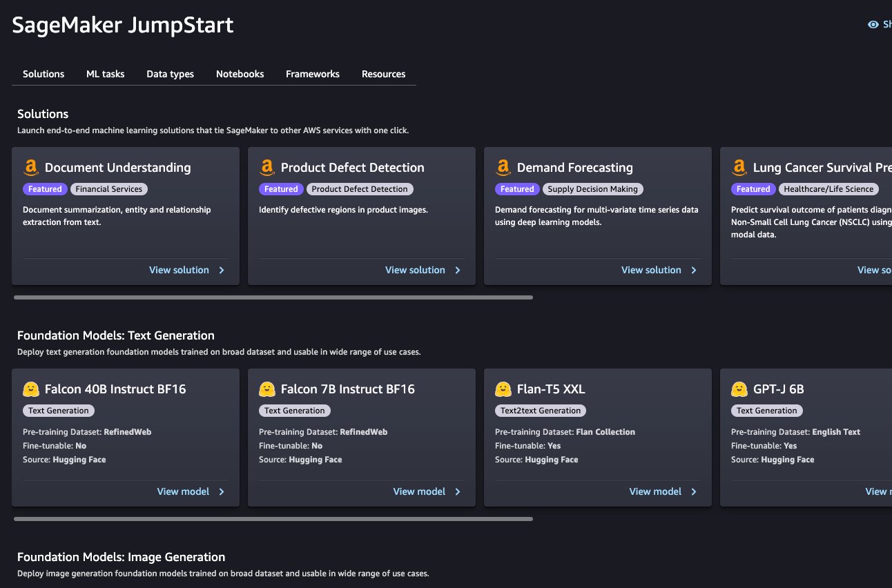Click Featured badge on Product Defect Detection card
This screenshot has width=892, height=588.
pos(281,189)
